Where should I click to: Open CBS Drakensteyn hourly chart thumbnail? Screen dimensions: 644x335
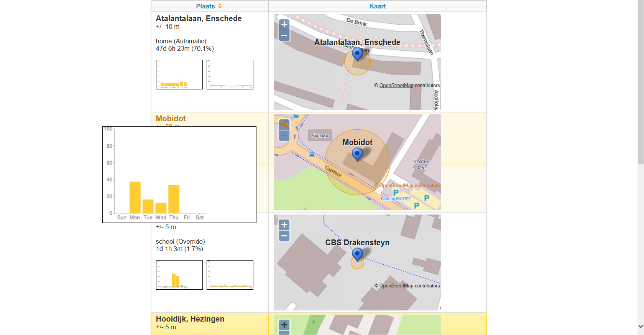230,275
